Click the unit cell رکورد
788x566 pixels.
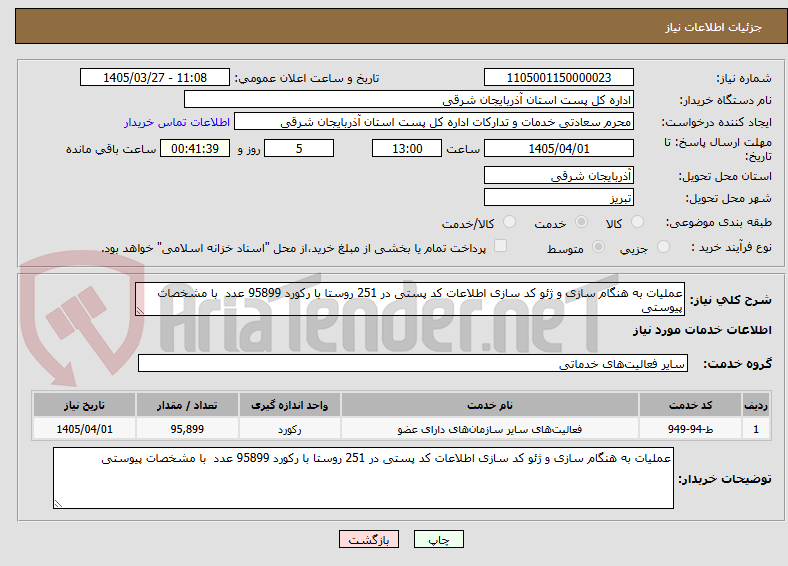[289, 429]
